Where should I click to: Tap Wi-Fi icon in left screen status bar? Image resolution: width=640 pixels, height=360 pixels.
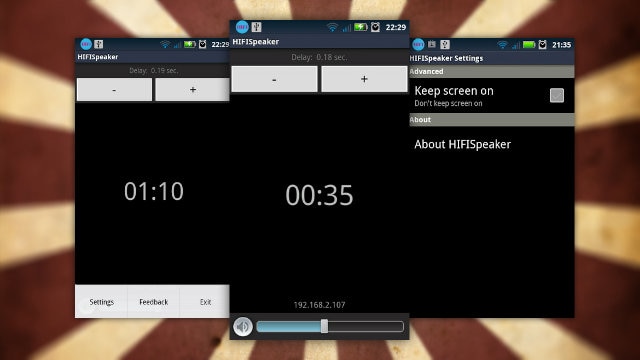click(x=165, y=44)
